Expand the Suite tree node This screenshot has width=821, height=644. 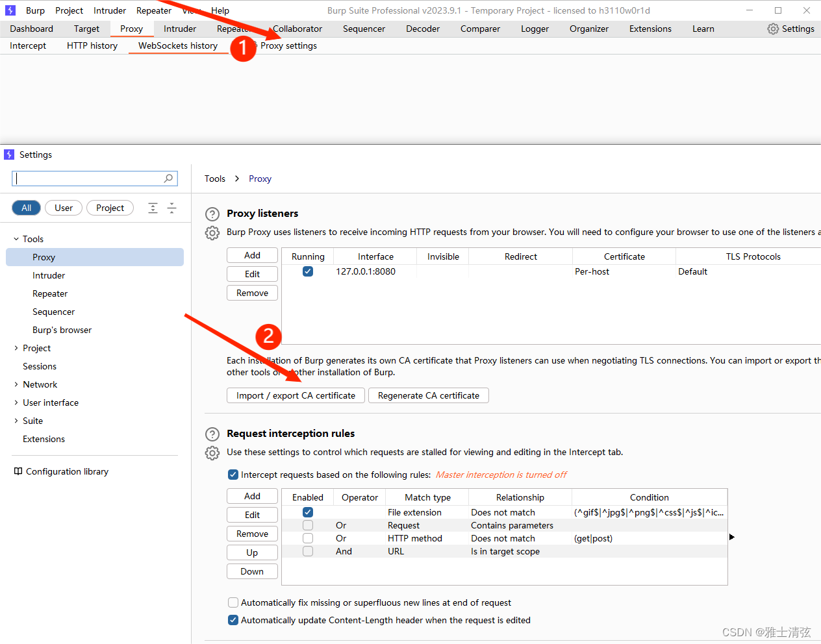point(16,421)
